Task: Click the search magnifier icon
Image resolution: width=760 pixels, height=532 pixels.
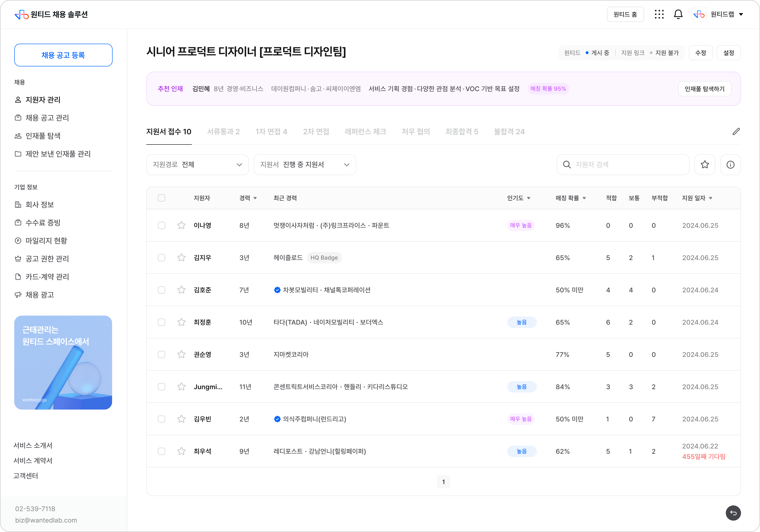Action: click(567, 165)
